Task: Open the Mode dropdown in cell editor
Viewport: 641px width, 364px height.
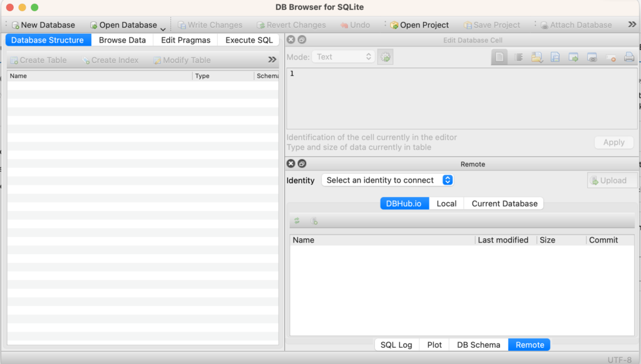Action: [x=343, y=56]
